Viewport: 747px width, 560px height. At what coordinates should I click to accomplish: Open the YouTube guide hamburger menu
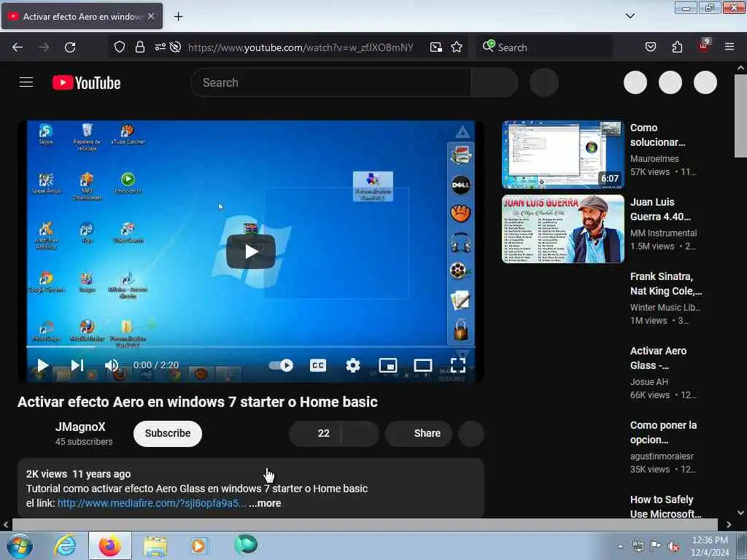[26, 82]
